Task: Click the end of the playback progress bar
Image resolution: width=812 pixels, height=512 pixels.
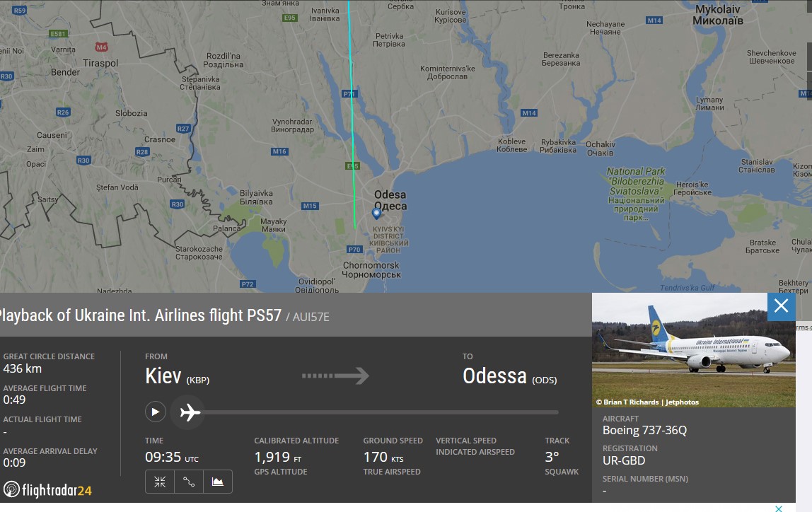Action: tap(557, 412)
